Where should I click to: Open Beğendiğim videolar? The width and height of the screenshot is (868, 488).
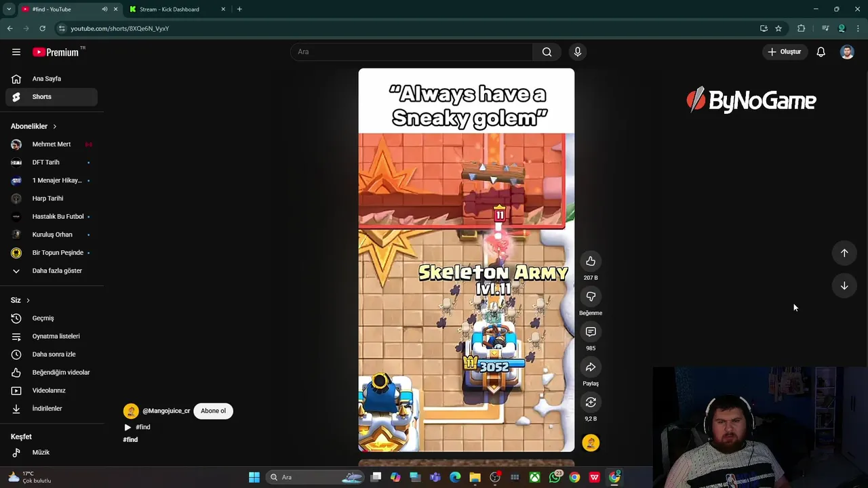click(52, 372)
